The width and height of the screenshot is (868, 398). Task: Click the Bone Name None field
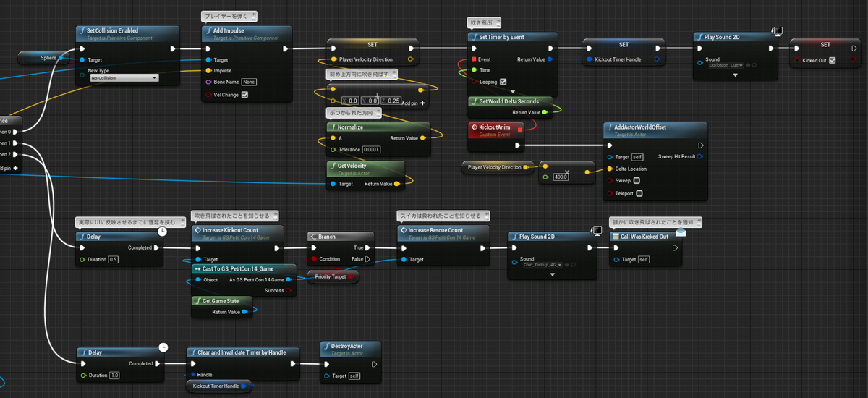point(249,82)
